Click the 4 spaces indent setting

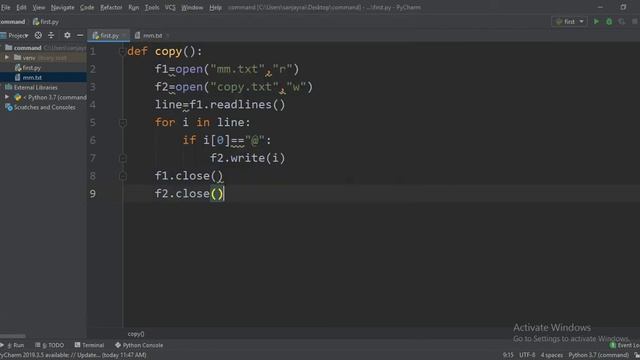[x=552, y=355]
